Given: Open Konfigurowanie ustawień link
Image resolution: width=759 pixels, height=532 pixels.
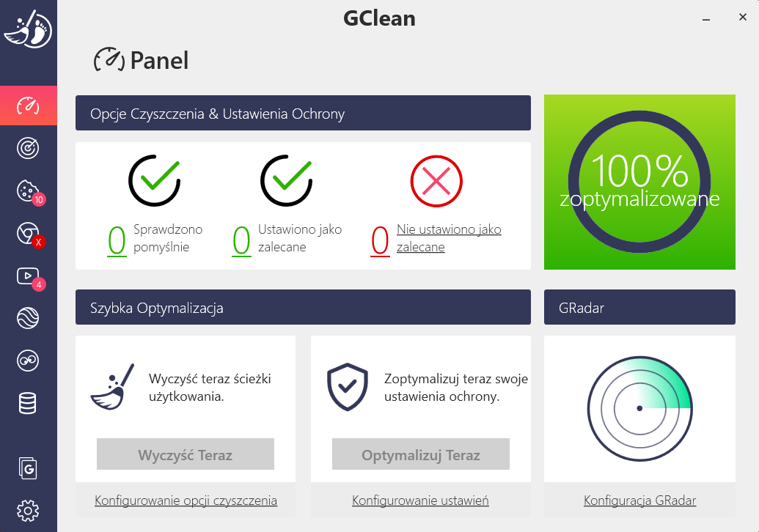Looking at the screenshot, I should point(420,500).
